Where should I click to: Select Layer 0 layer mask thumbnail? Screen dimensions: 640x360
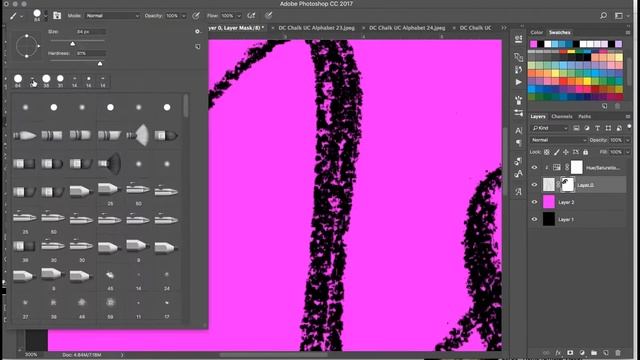[568, 184]
